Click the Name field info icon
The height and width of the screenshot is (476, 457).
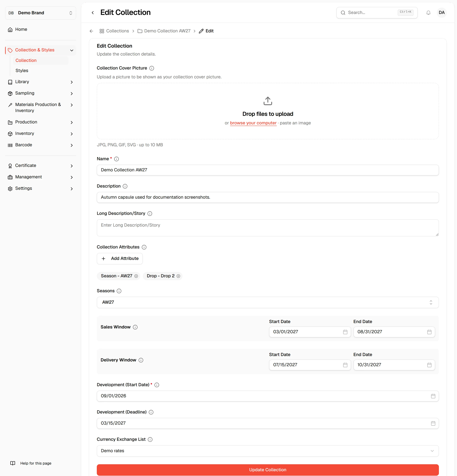tap(116, 159)
